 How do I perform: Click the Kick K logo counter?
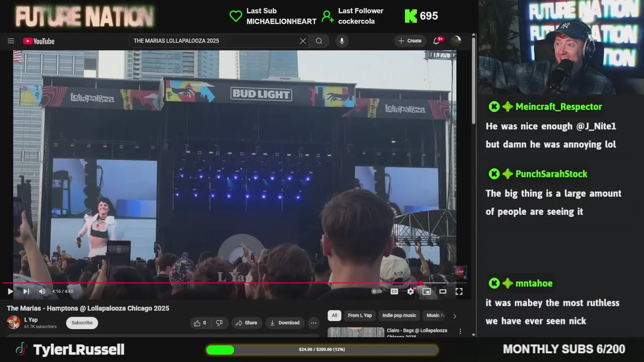[411, 16]
